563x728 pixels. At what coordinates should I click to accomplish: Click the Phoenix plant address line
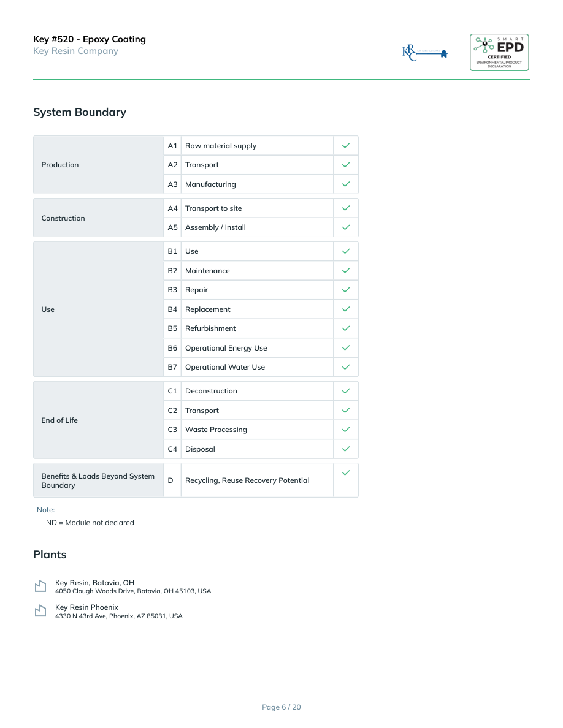[119, 616]
